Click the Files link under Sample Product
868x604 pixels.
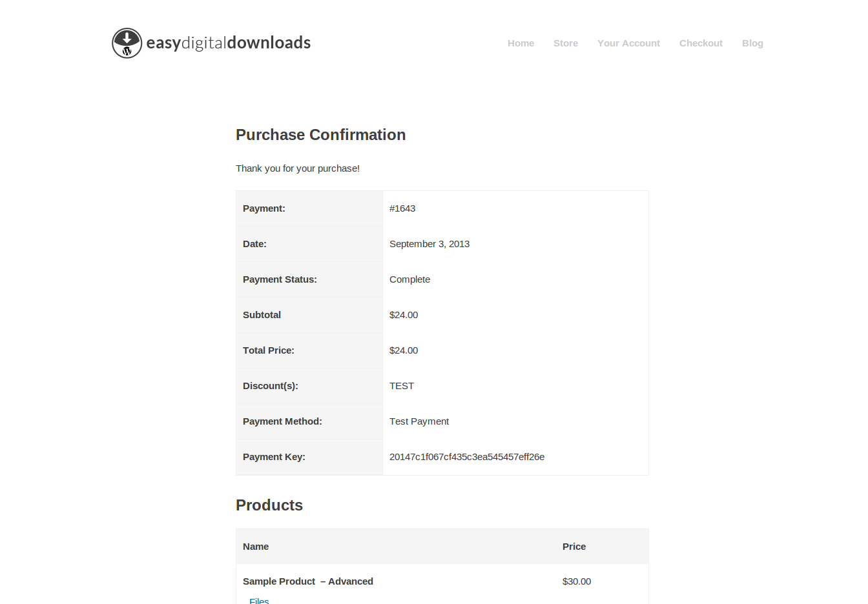pyautogui.click(x=259, y=600)
